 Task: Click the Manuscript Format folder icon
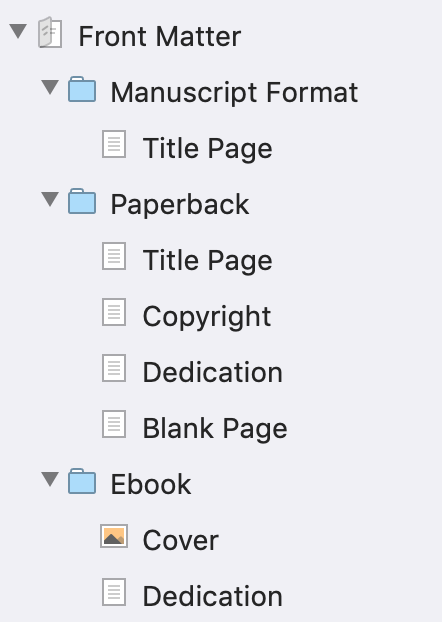pos(82,90)
